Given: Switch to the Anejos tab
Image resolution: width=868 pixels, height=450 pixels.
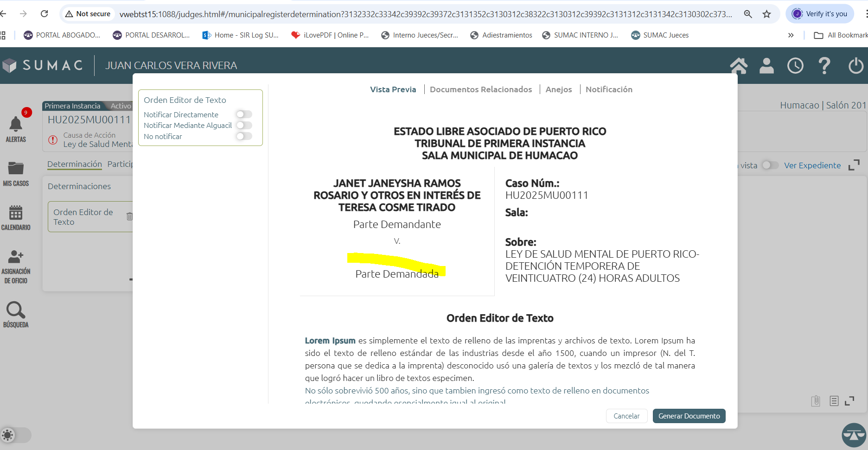Looking at the screenshot, I should click(558, 89).
